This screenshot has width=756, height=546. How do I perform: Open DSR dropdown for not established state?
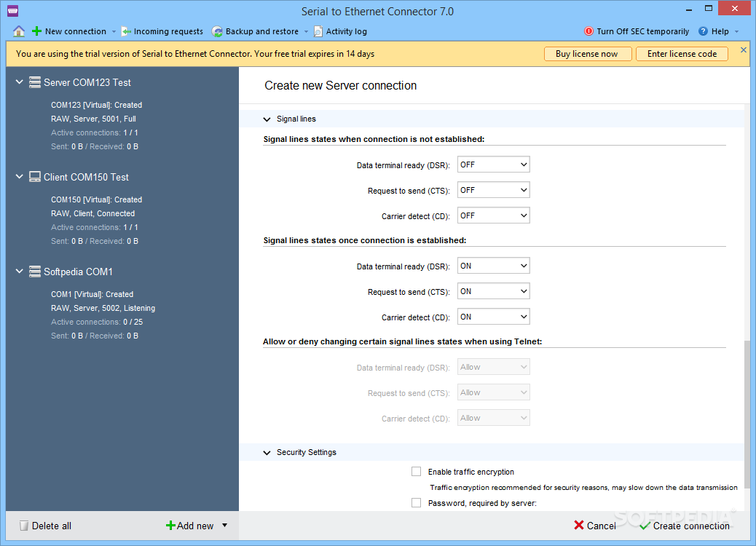click(493, 165)
